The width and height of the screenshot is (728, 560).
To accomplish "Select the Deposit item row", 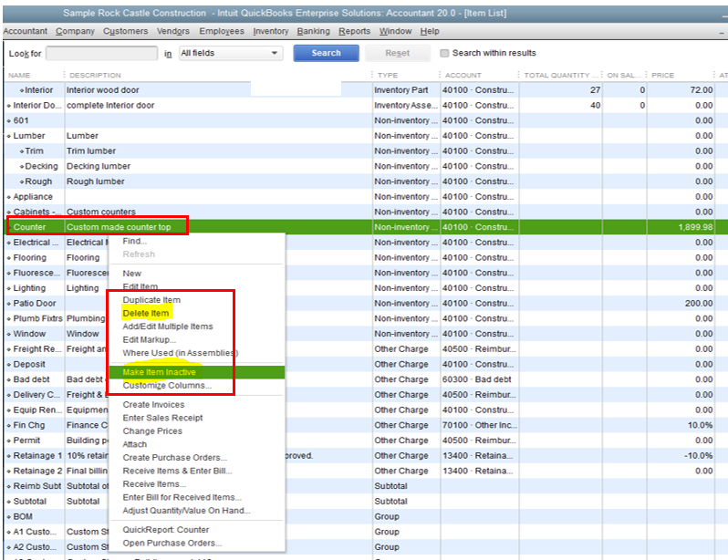I will tap(366, 365).
